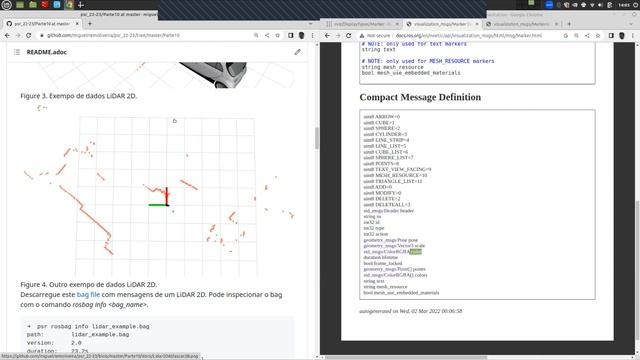Viewport: 640px width, 360px height.
Task: Click the 'duration lifetime' line
Action: tap(380, 258)
